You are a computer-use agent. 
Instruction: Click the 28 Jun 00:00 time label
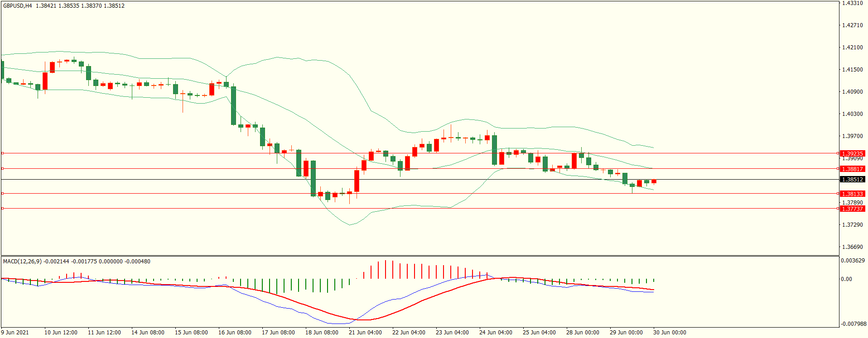tap(583, 333)
